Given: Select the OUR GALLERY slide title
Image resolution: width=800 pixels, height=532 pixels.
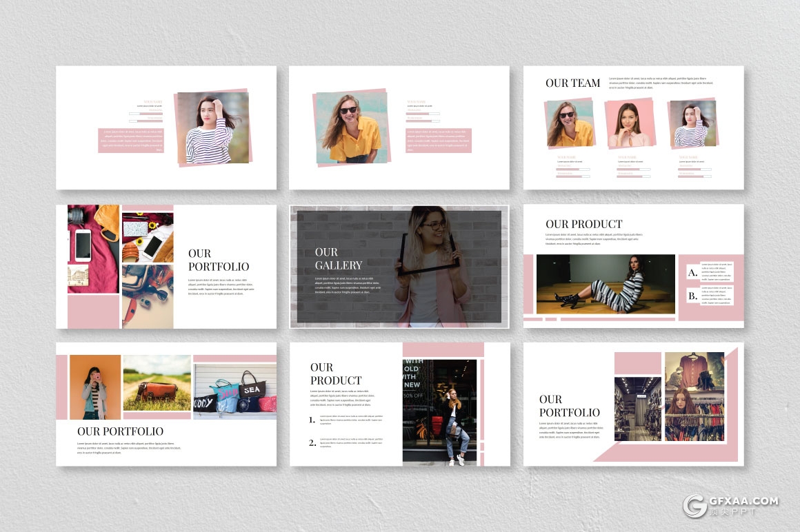Looking at the screenshot, I should [339, 258].
